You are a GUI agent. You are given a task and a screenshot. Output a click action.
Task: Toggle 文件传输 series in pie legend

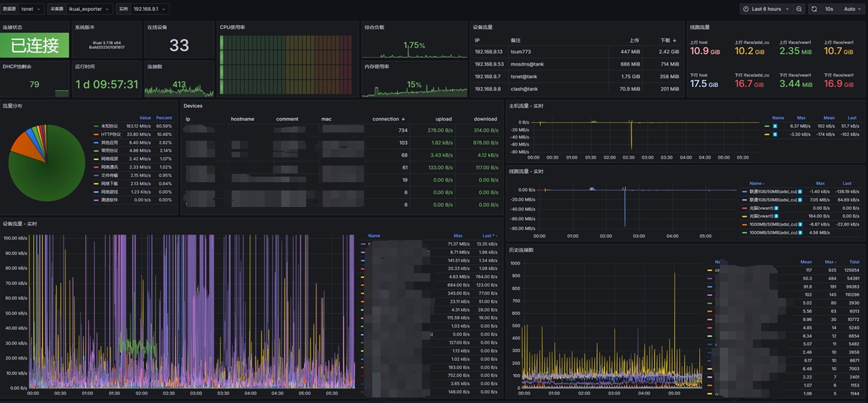point(110,175)
